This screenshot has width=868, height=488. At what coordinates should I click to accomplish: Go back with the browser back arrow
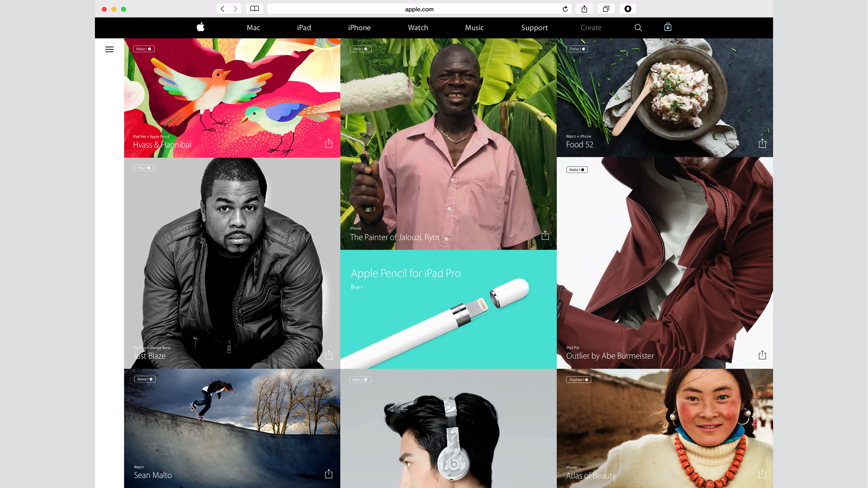(222, 9)
